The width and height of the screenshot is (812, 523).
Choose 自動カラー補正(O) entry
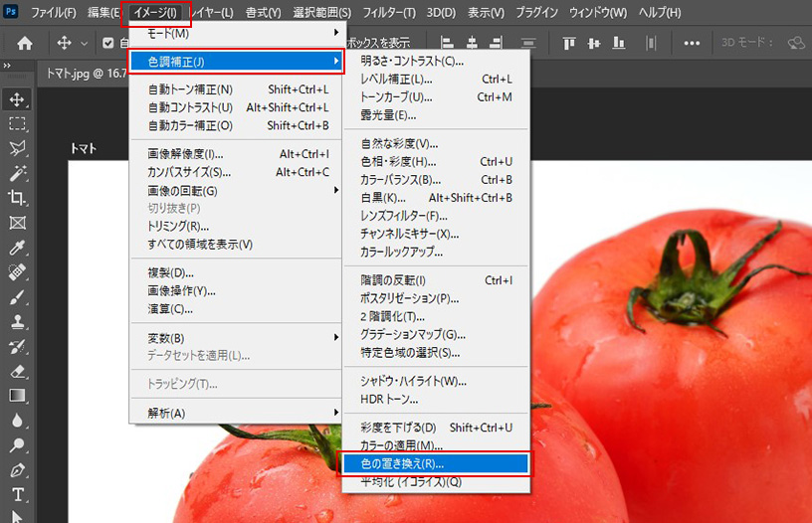(x=236, y=125)
